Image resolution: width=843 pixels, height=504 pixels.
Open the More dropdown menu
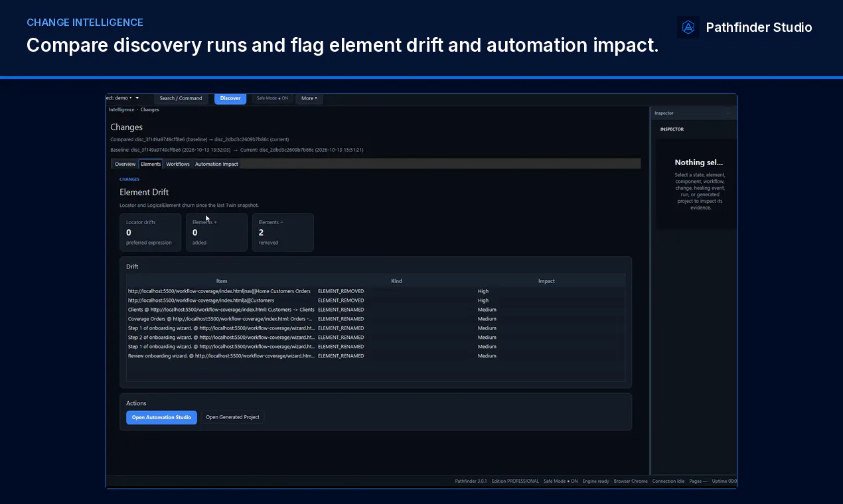pos(309,98)
